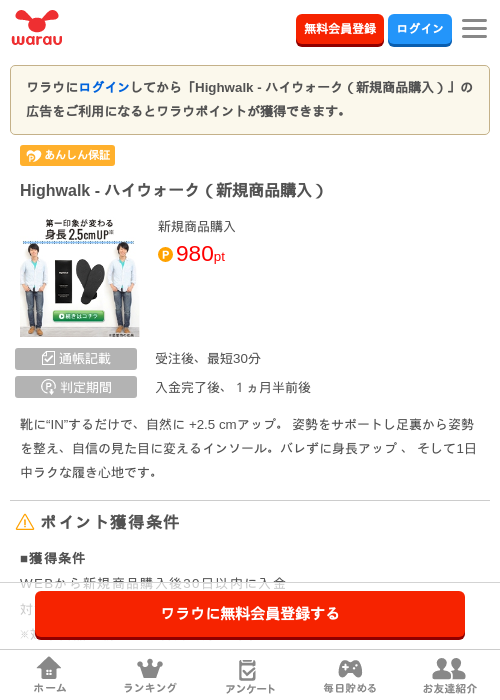The width and height of the screenshot is (500, 700).
Task: Click the warau logo
Action: [37, 28]
